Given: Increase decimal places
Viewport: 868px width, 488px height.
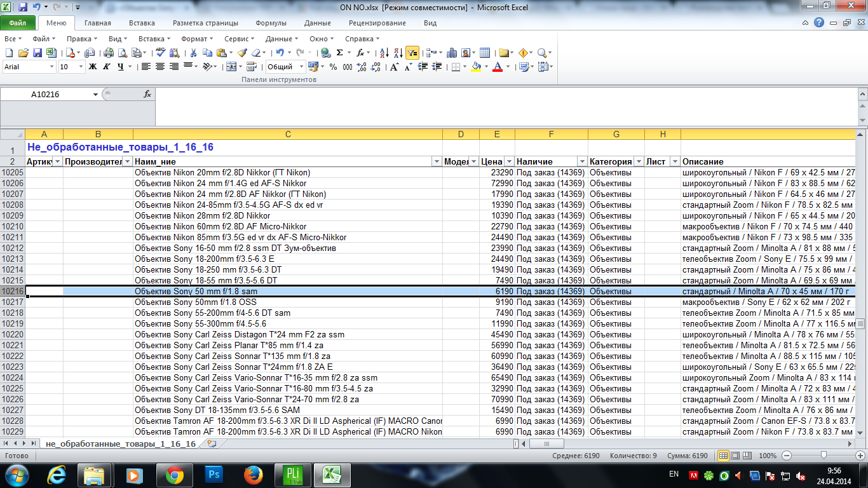Looking at the screenshot, I should tap(362, 67).
